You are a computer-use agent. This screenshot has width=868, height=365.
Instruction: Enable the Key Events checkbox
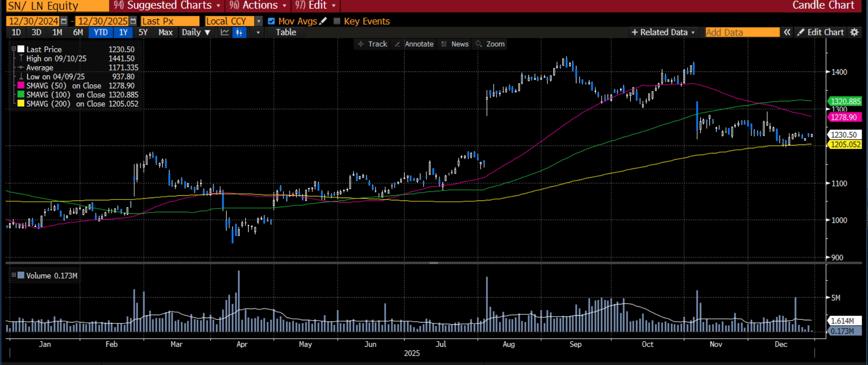pyautogui.click(x=337, y=21)
